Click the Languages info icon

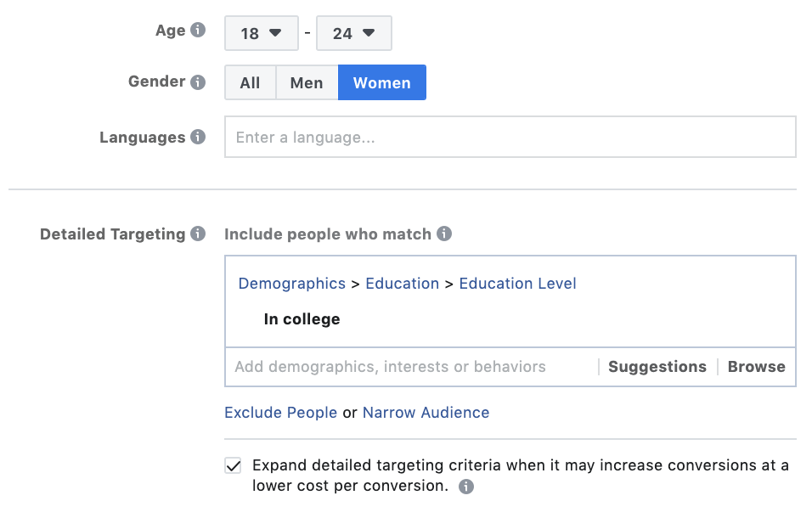[198, 137]
